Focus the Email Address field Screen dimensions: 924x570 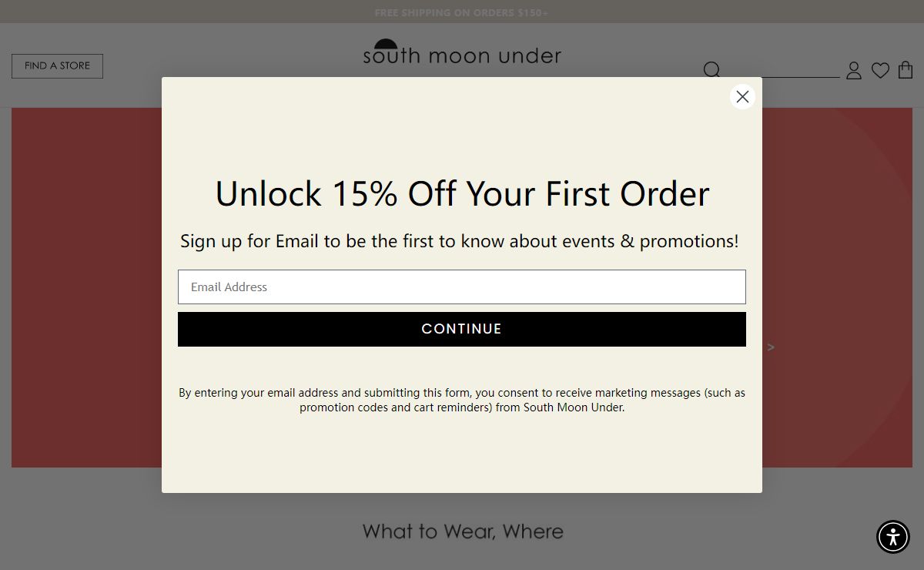(x=462, y=287)
